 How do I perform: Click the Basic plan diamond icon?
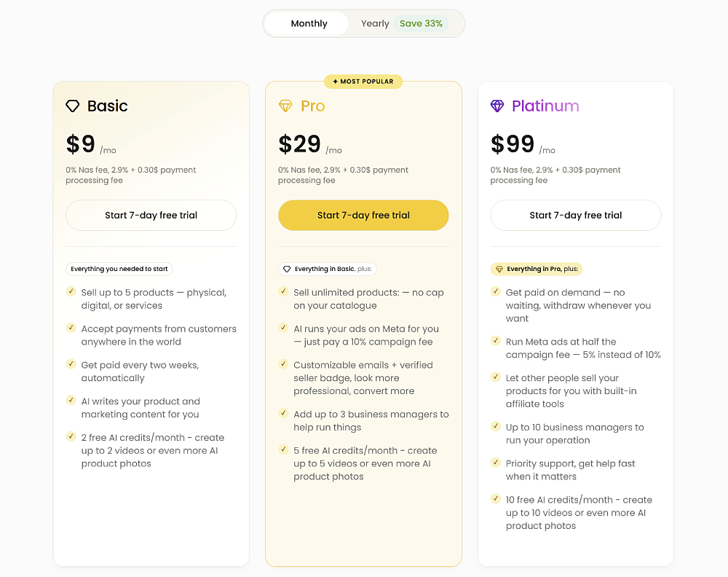click(72, 106)
